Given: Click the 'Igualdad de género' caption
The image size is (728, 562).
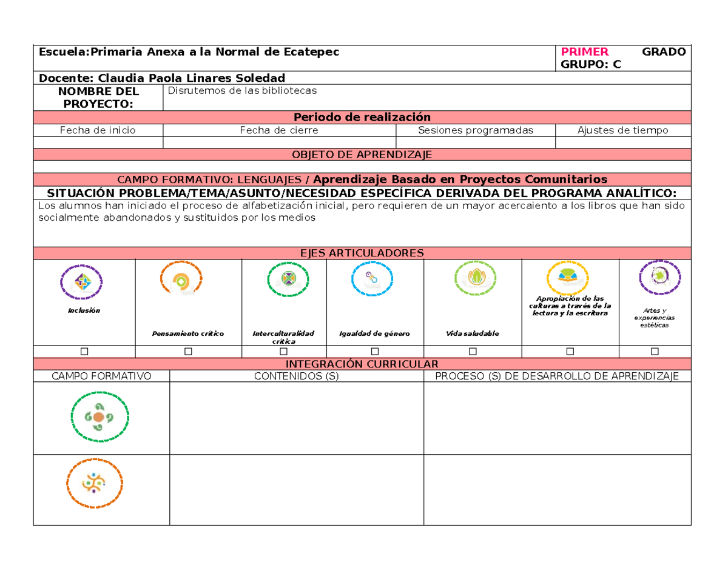Looking at the screenshot, I should pyautogui.click(x=375, y=333).
